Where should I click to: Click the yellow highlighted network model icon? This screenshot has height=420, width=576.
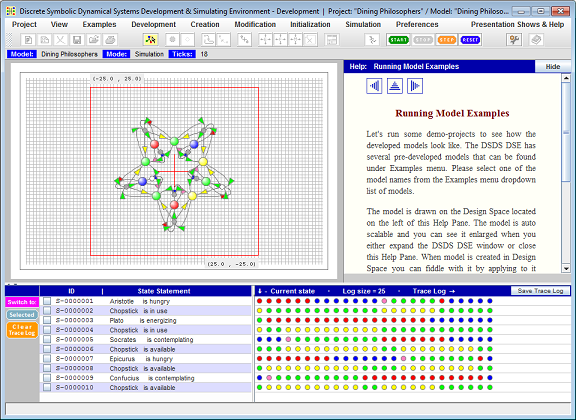(150, 40)
